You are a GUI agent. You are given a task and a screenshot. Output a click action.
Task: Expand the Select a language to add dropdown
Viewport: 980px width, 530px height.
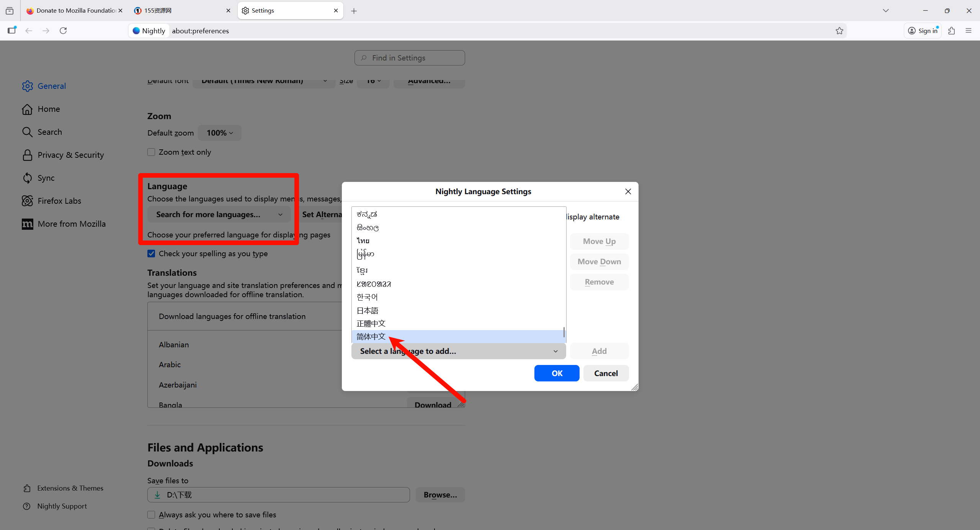click(x=458, y=351)
